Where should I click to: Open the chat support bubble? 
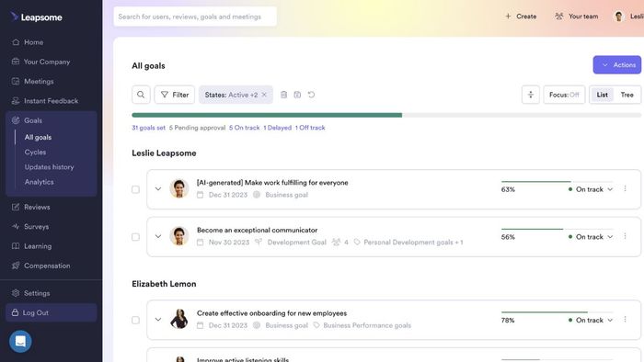[x=20, y=341]
